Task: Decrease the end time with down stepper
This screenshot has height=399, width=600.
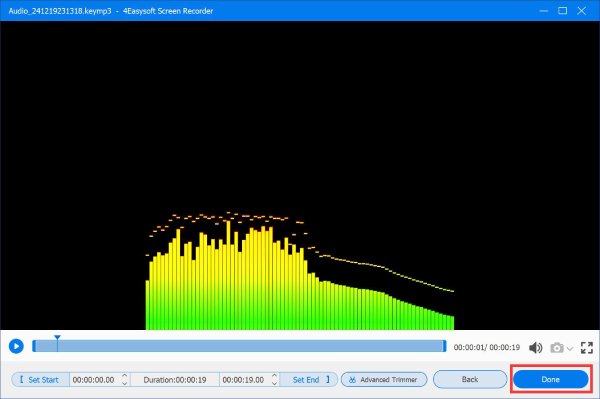Action: [x=274, y=383]
